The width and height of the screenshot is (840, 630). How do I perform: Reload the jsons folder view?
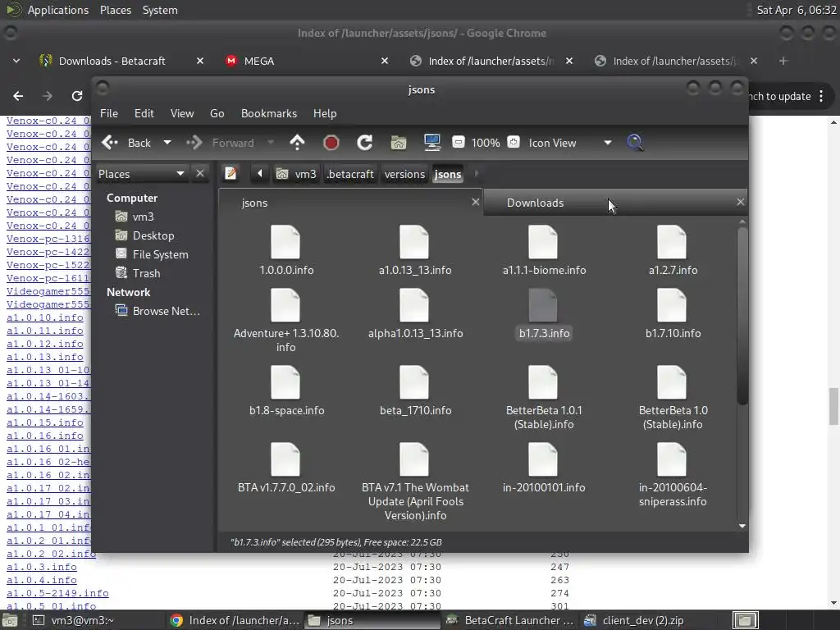coord(365,143)
